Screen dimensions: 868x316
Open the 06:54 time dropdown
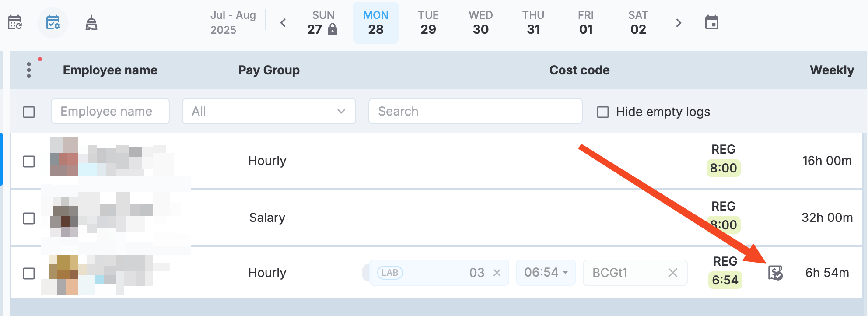coord(546,273)
